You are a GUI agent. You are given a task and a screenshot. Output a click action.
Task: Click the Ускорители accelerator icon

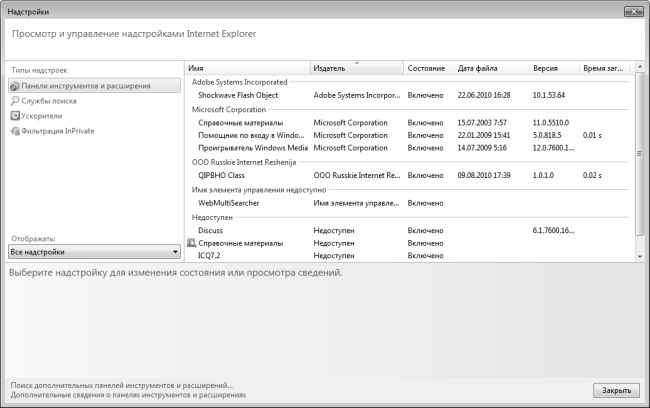click(15, 116)
